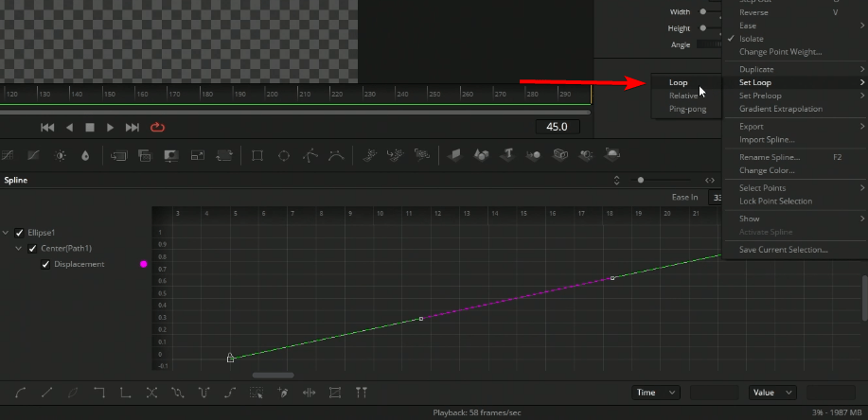The width and height of the screenshot is (868, 420).
Task: Add a Camera 3D node
Action: [560, 155]
